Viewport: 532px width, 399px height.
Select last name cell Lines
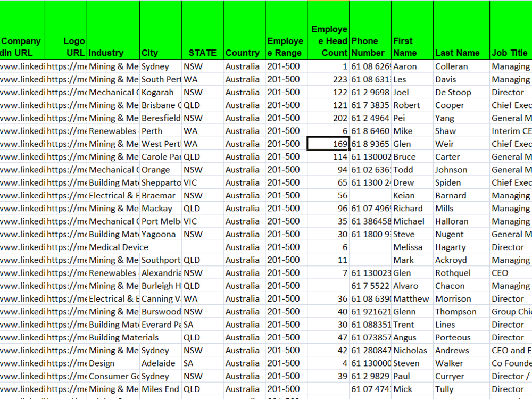click(461, 325)
